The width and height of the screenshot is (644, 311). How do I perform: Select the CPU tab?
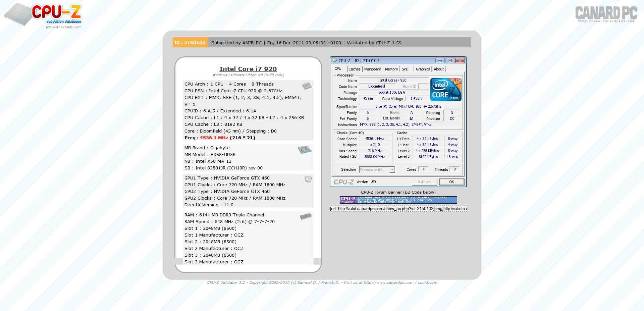click(x=338, y=69)
